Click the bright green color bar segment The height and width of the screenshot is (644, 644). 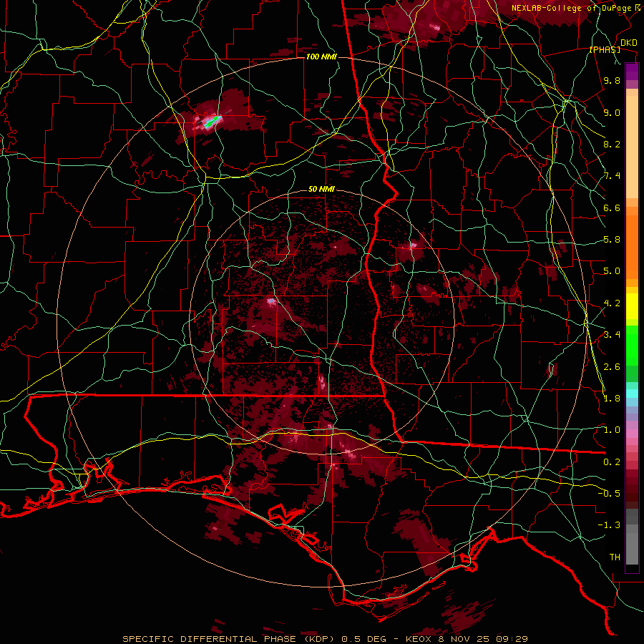(632, 346)
